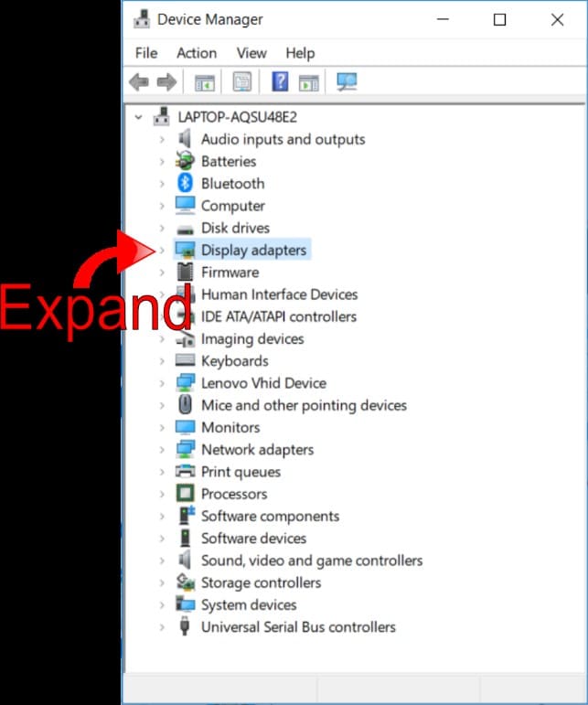Click the Back arrow toolbar icon
Viewport: 588px width, 705px height.
tap(139, 82)
